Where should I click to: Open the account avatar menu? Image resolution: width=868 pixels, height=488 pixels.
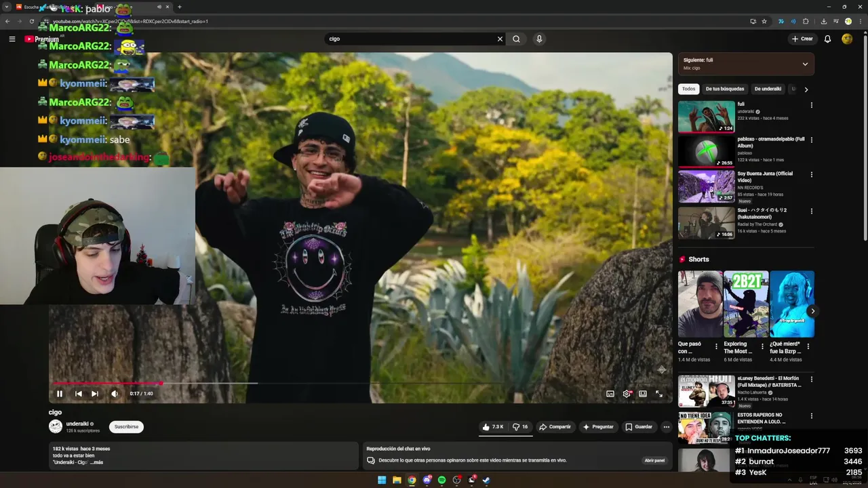[847, 39]
